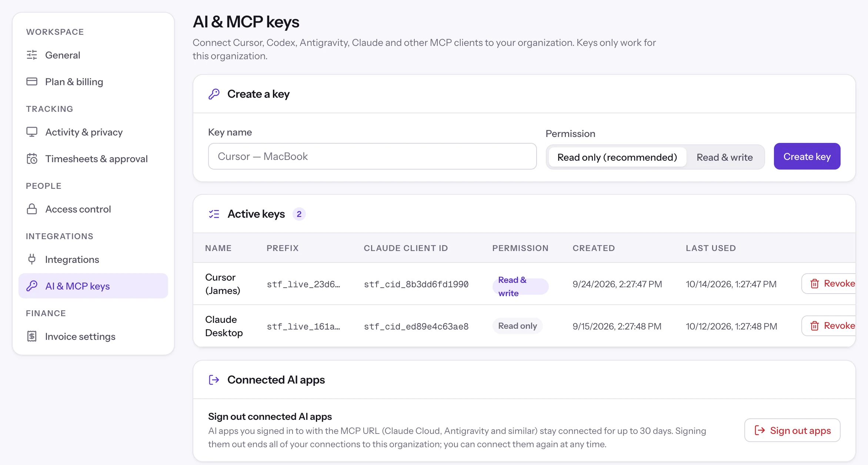Click prefix stf_live_23d6…
Screen dimensions: 868x465
(303, 284)
